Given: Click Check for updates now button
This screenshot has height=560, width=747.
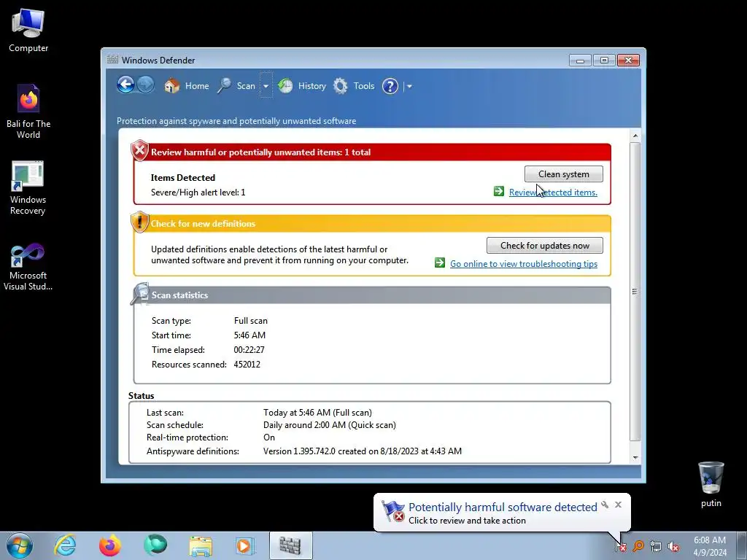Looking at the screenshot, I should (544, 245).
